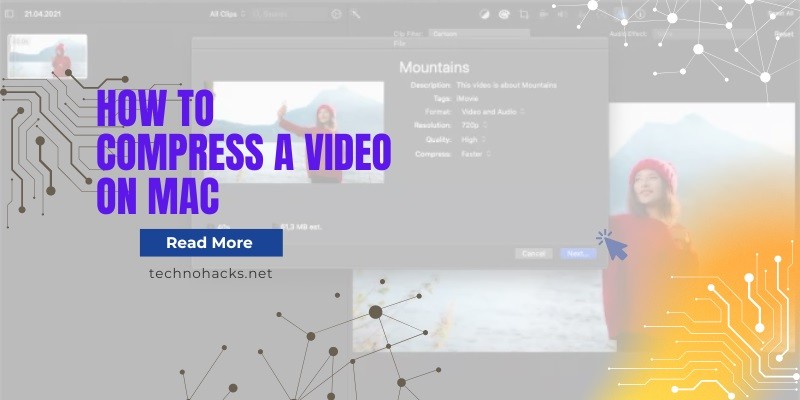Click the Cartoon clip filter box
This screenshot has width=800, height=400.
479,34
